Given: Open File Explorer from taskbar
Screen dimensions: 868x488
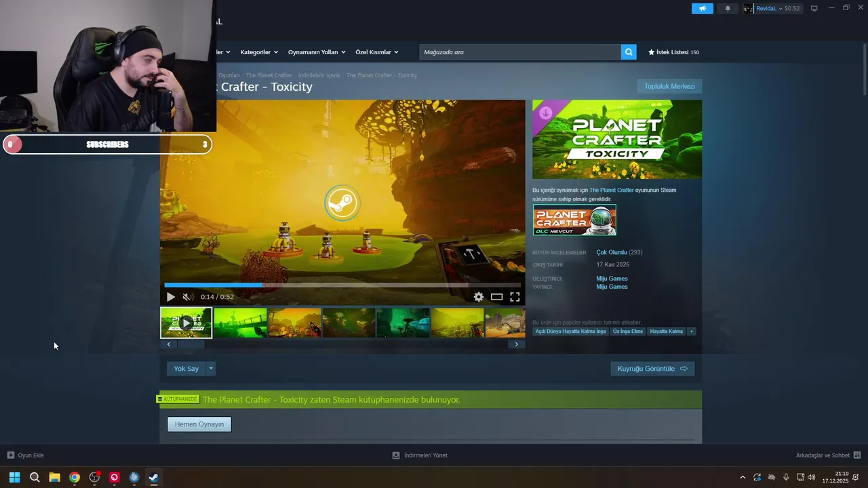Looking at the screenshot, I should pyautogui.click(x=54, y=477).
